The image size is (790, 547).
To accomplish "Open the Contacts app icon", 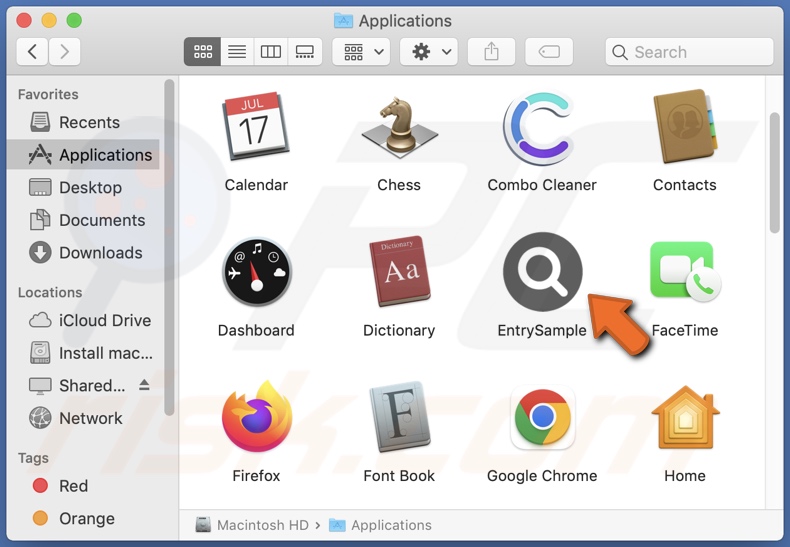I will click(x=685, y=126).
